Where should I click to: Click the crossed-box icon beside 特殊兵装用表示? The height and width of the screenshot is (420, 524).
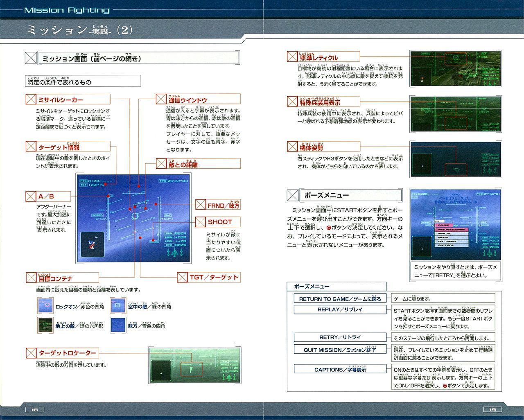click(292, 101)
